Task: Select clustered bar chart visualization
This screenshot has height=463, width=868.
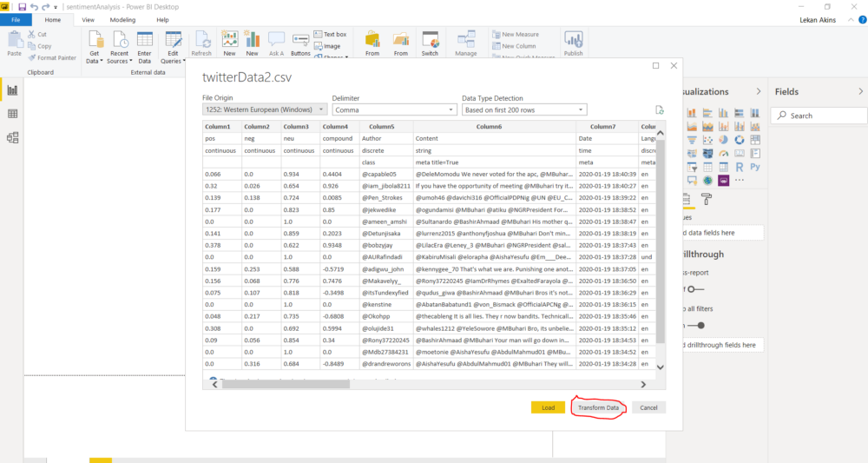Action: pyautogui.click(x=707, y=113)
